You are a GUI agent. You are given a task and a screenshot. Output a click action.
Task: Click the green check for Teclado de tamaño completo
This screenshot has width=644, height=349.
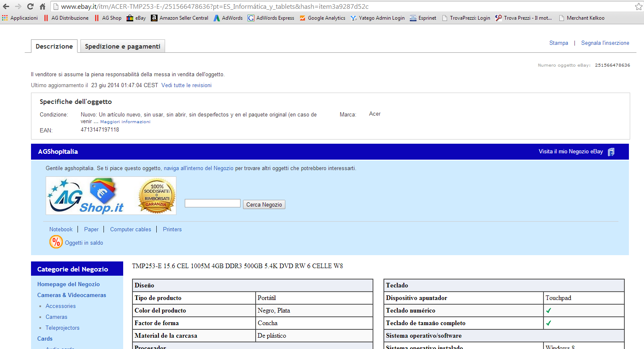coord(548,323)
